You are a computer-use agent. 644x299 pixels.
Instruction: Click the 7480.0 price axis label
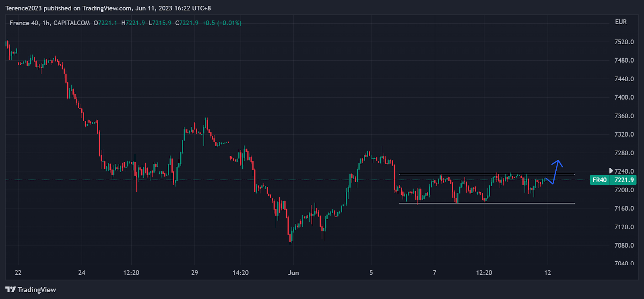pyautogui.click(x=624, y=60)
